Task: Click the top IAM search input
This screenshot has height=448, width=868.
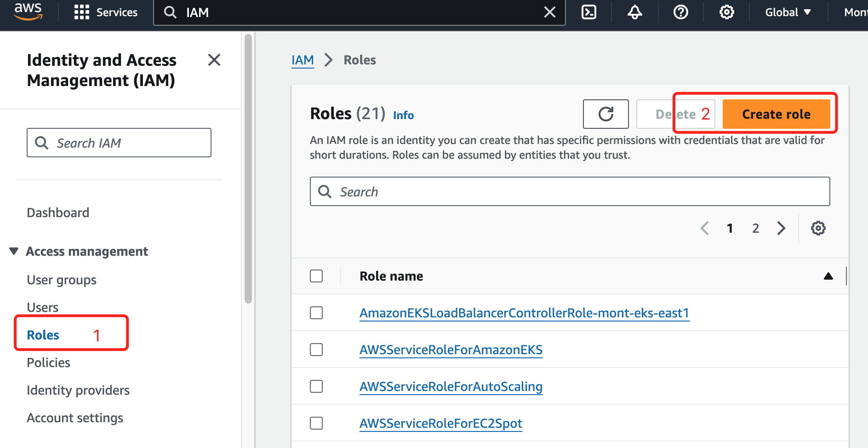Action: 359,12
